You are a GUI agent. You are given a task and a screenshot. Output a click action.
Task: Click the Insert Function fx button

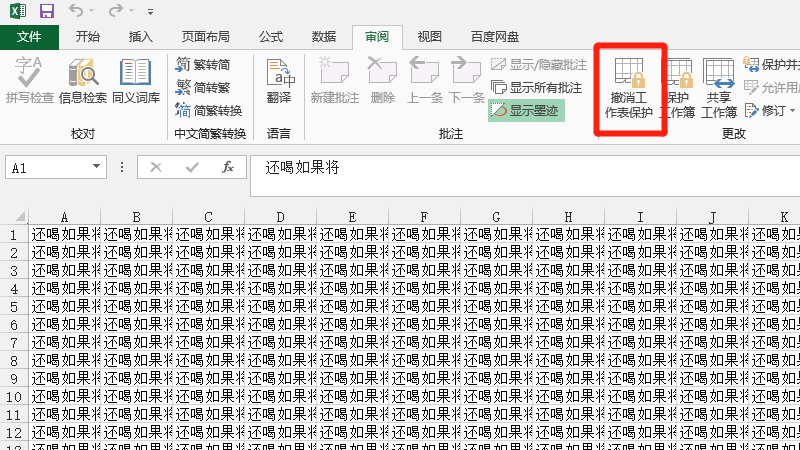228,168
